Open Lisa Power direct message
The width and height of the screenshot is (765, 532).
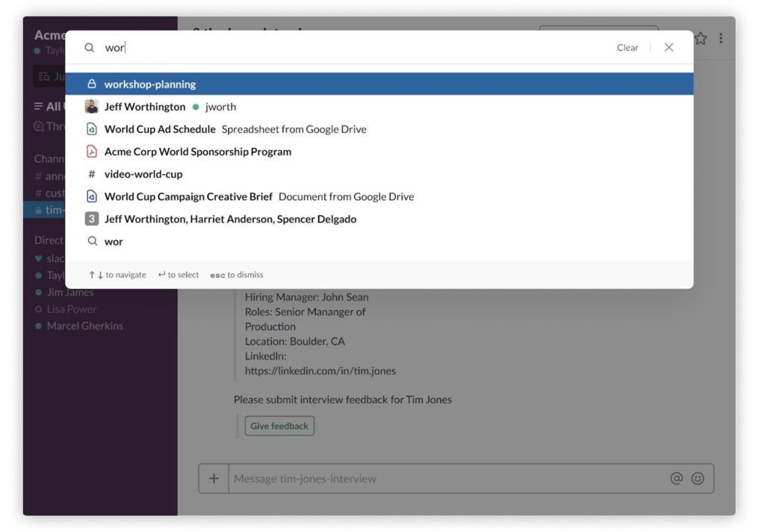click(x=72, y=309)
